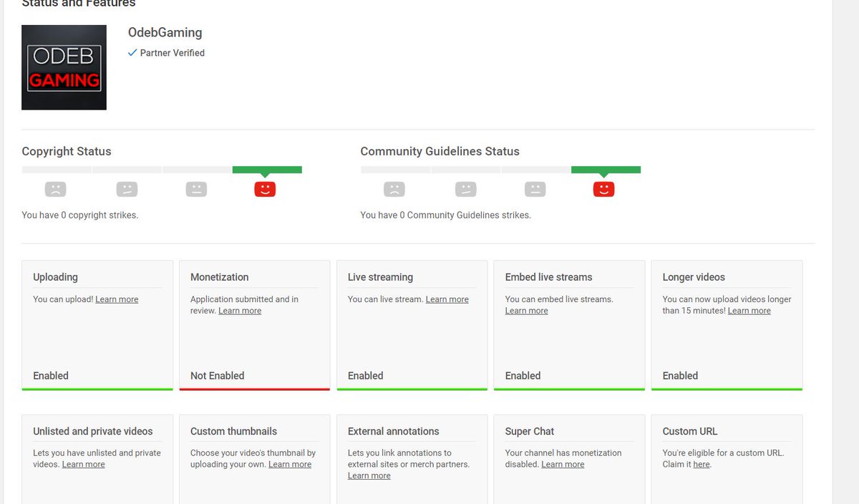This screenshot has width=859, height=504.
Task: Open Learn more link in Uploading card
Action: pyautogui.click(x=117, y=299)
